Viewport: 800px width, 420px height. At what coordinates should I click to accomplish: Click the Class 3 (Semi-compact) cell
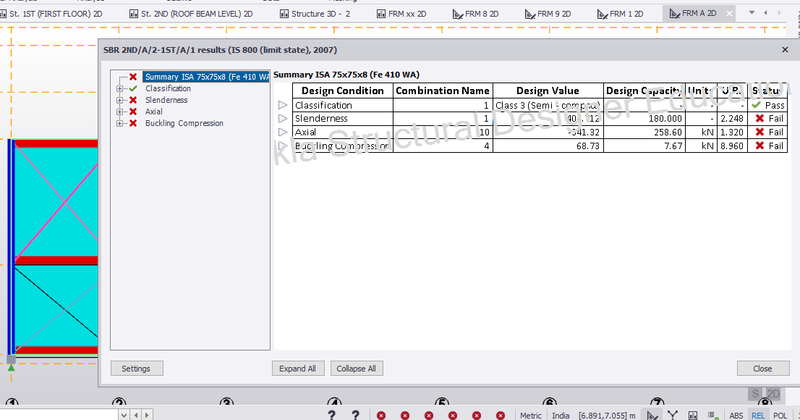(x=548, y=105)
